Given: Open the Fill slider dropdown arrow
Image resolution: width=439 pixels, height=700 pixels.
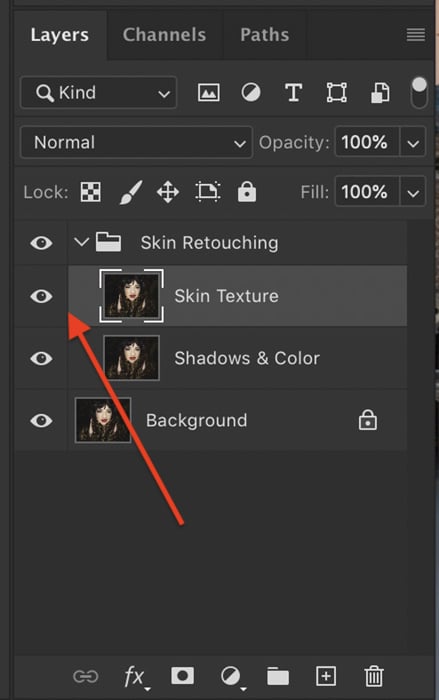Looking at the screenshot, I should (413, 192).
